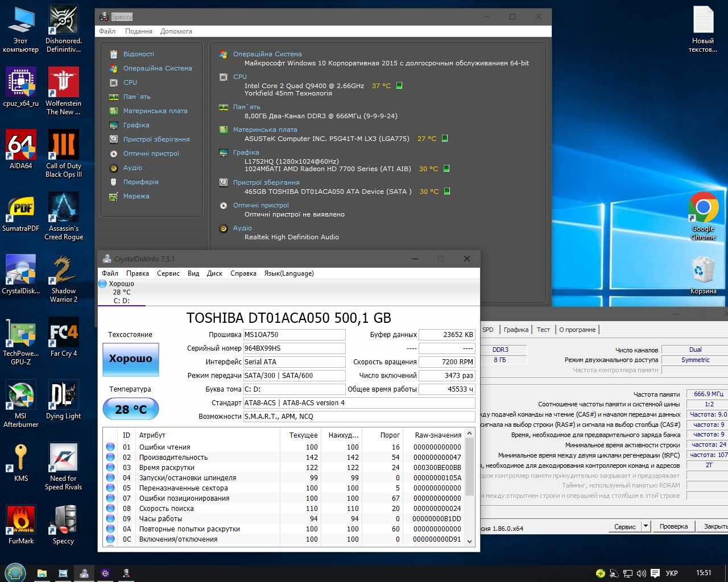
Task: Select Периферія in Speccy sidebar
Action: (x=140, y=182)
